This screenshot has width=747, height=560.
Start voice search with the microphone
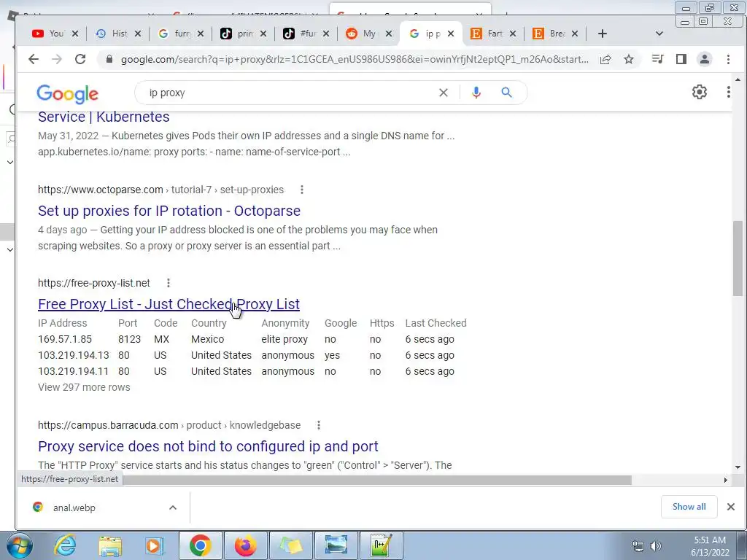coord(476,93)
